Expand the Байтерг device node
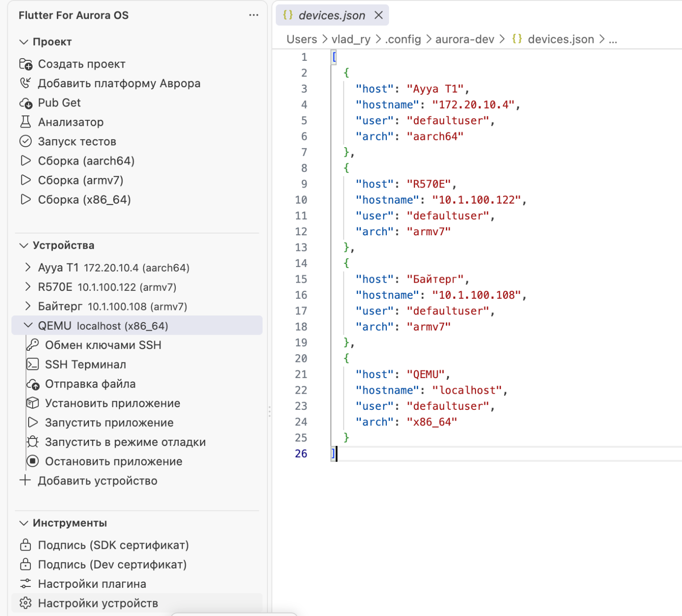The width and height of the screenshot is (682, 616). point(28,306)
